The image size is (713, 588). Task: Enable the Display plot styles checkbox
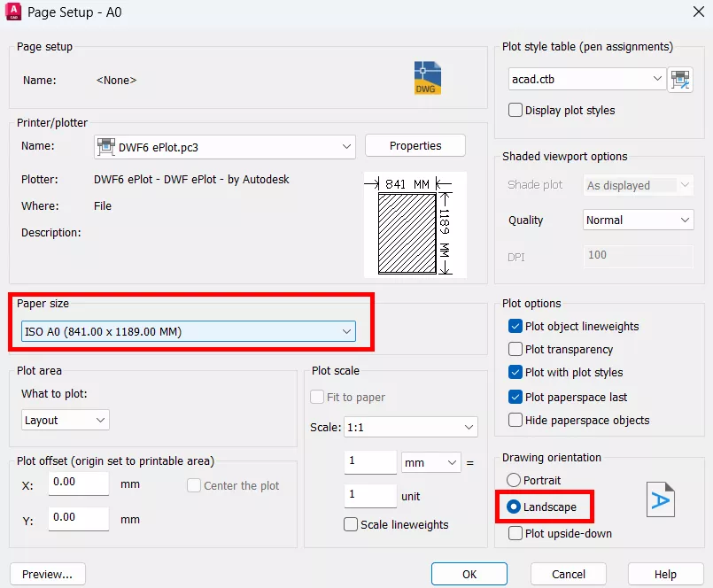click(x=515, y=111)
